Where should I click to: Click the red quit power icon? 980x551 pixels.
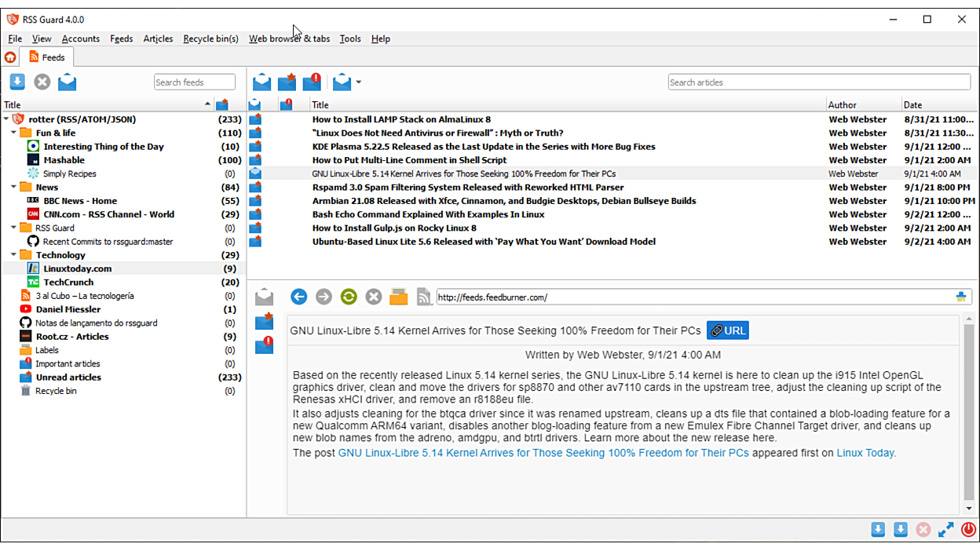tap(968, 530)
